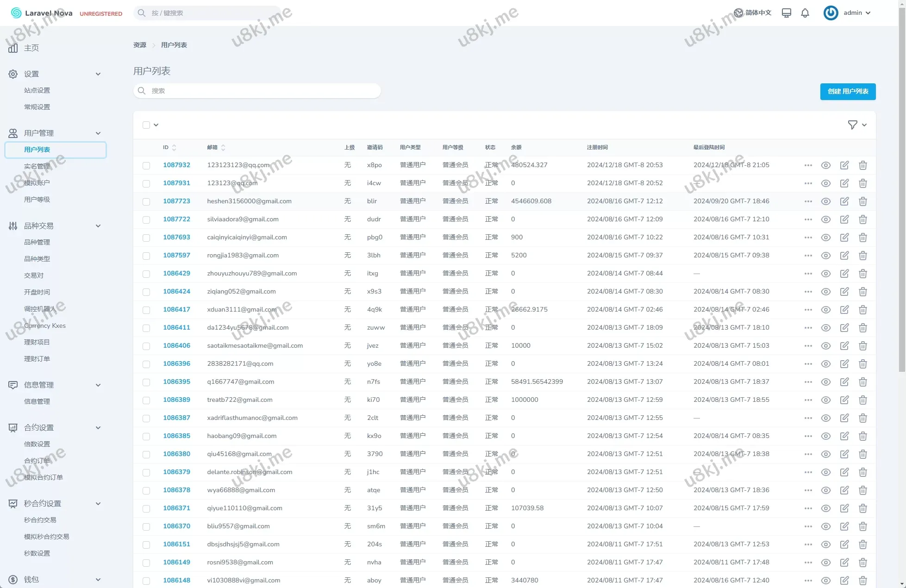Tick the checkbox for user 1087931

click(146, 183)
